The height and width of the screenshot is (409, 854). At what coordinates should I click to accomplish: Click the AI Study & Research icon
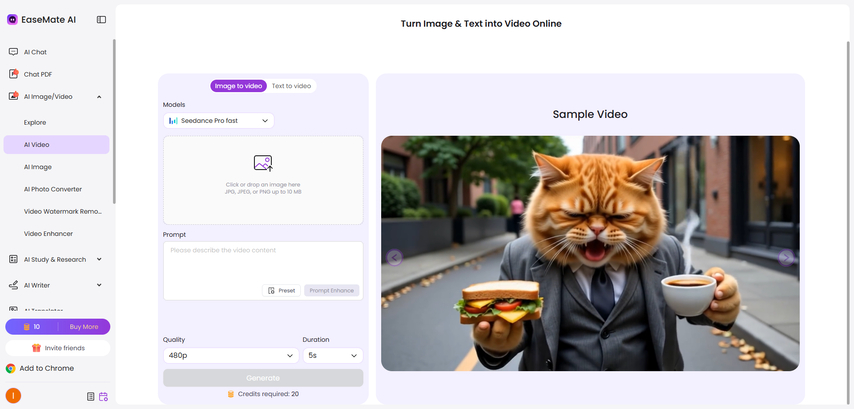point(14,259)
